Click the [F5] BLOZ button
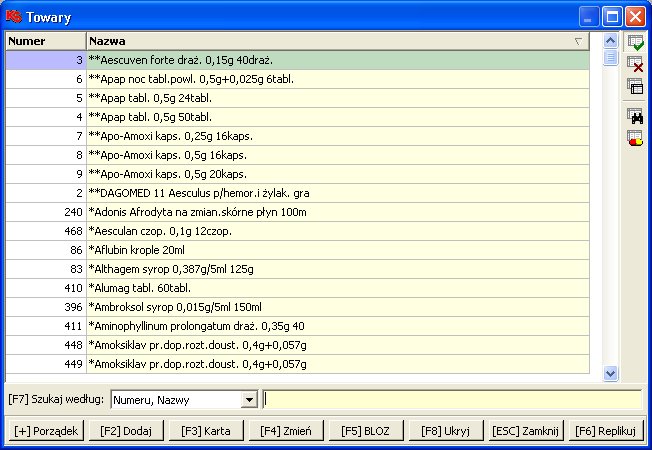 pyautogui.click(x=365, y=431)
